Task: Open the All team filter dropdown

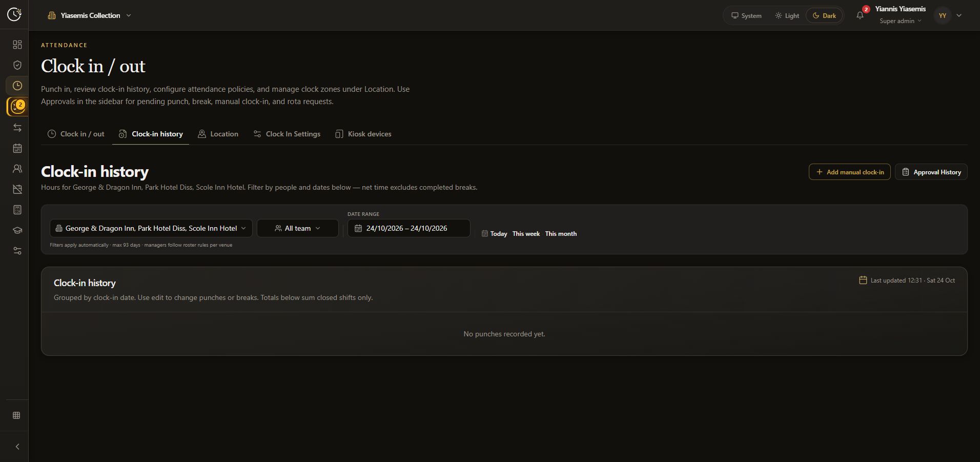Action: [298, 228]
